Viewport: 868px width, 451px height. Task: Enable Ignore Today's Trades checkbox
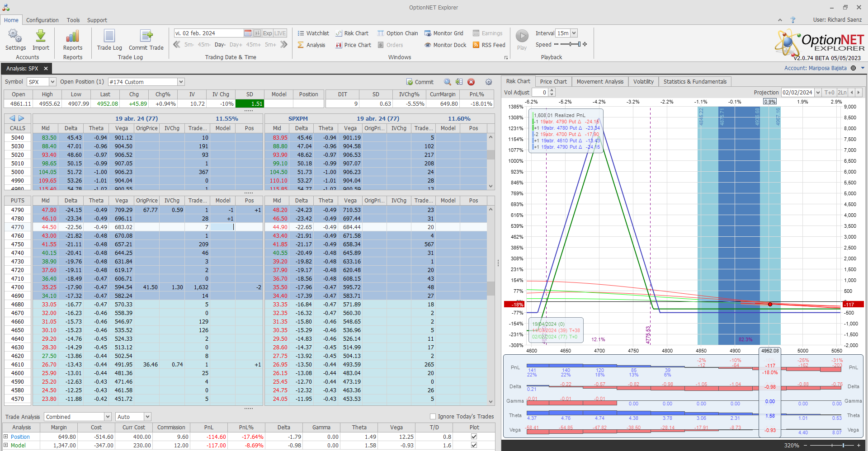(433, 417)
